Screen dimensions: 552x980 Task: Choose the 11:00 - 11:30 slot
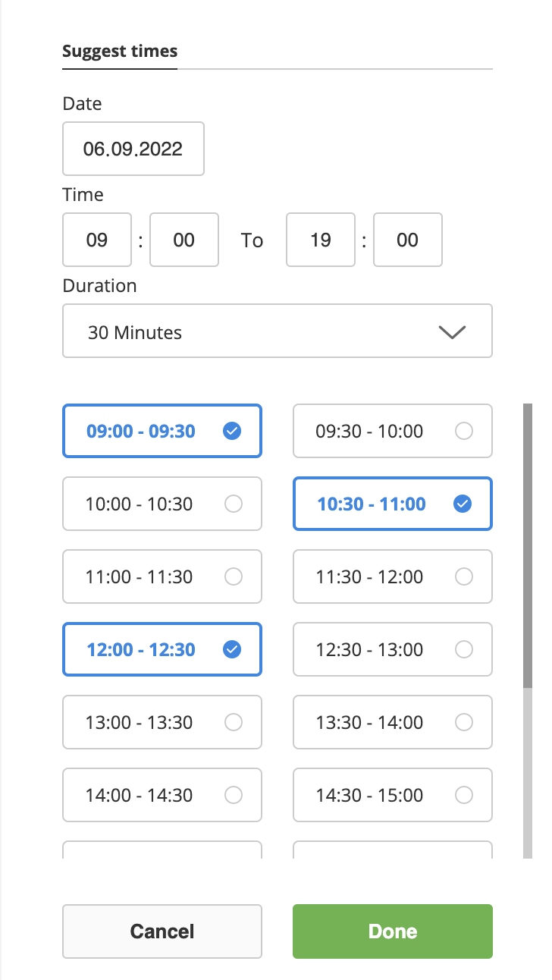coord(162,576)
